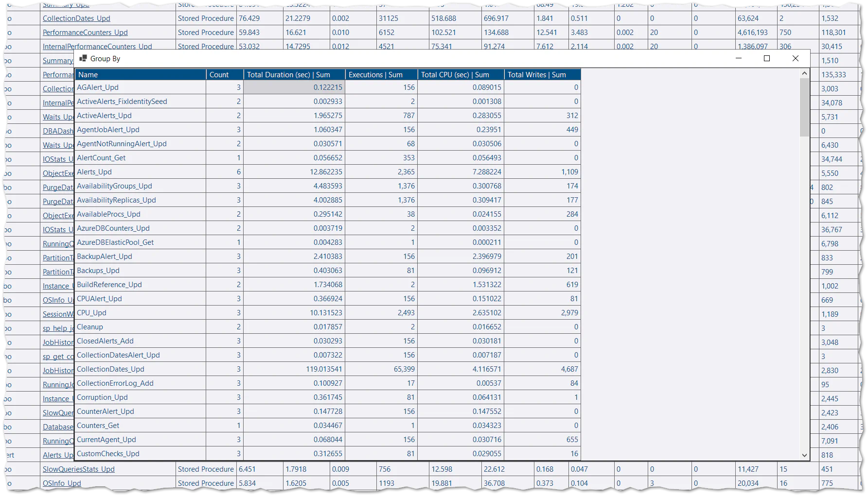Click the vertical scrollbar thumb in Group By
This screenshot has width=868, height=496.
(804, 107)
